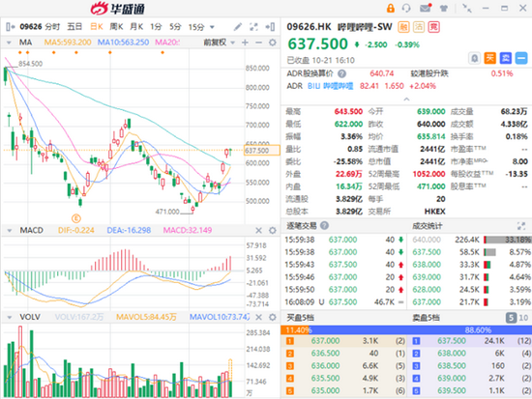Screen dimensions: 532x399
Task: Click the light blue minus watchlist button
Action: (x=521, y=58)
